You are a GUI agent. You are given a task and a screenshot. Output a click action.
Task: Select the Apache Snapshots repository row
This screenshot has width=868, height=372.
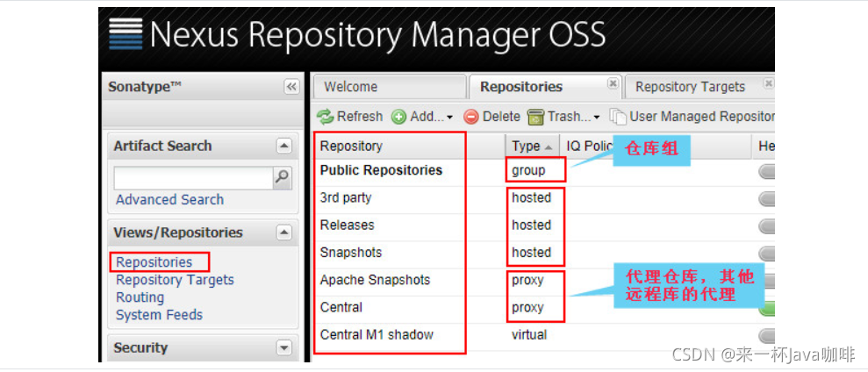[x=544, y=280]
